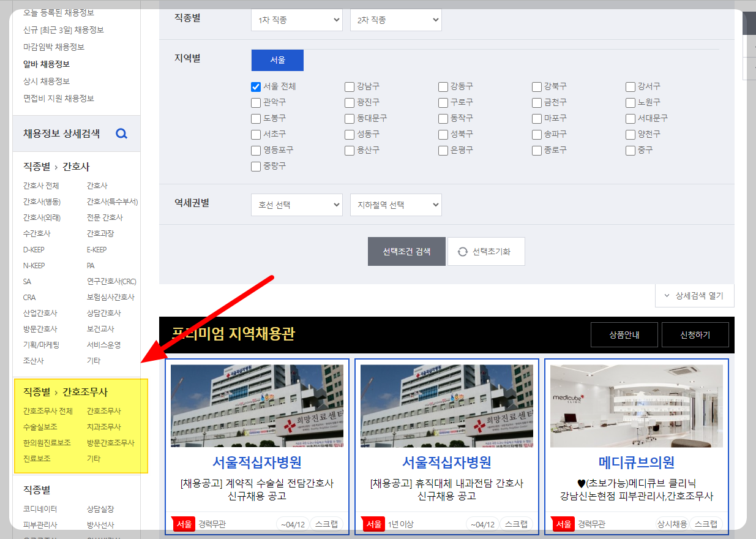Open 신규 [최근 3일] 채용정보 menu
The image size is (756, 539).
click(64, 30)
